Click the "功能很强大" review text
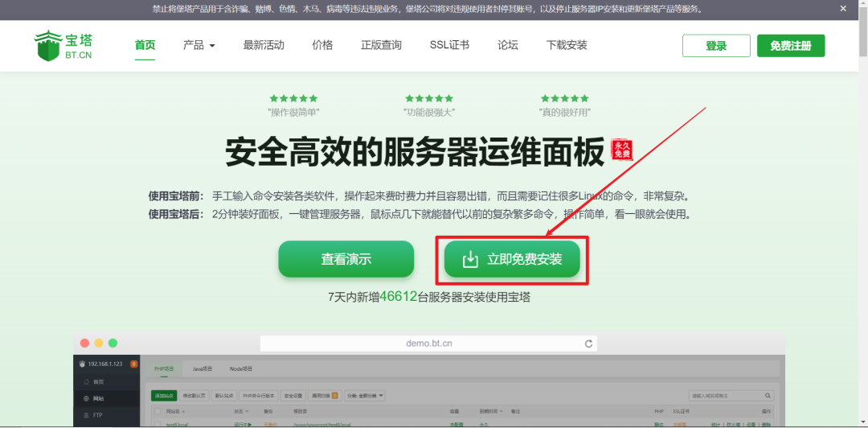 click(429, 113)
